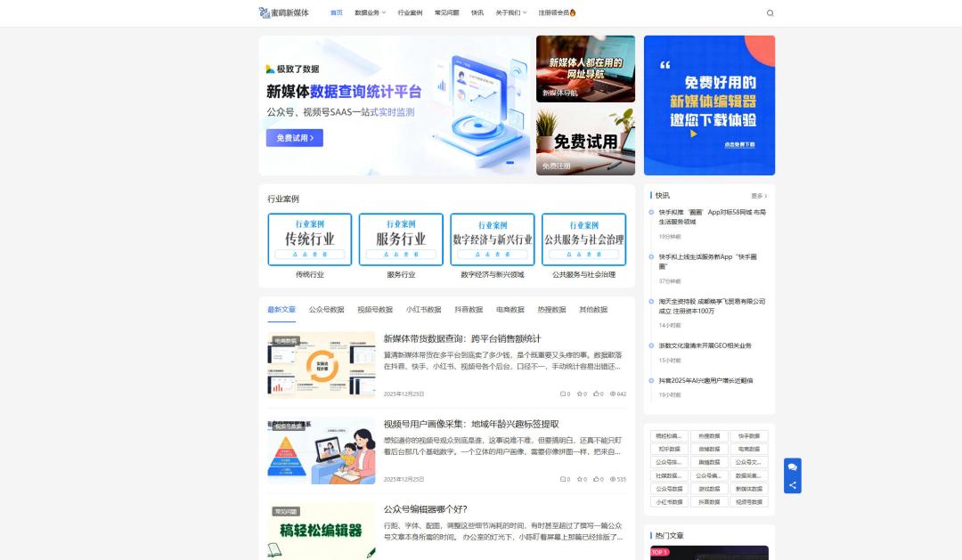The width and height of the screenshot is (962, 560).
Task: Open 行业案例 in the navigation bar
Action: (410, 12)
